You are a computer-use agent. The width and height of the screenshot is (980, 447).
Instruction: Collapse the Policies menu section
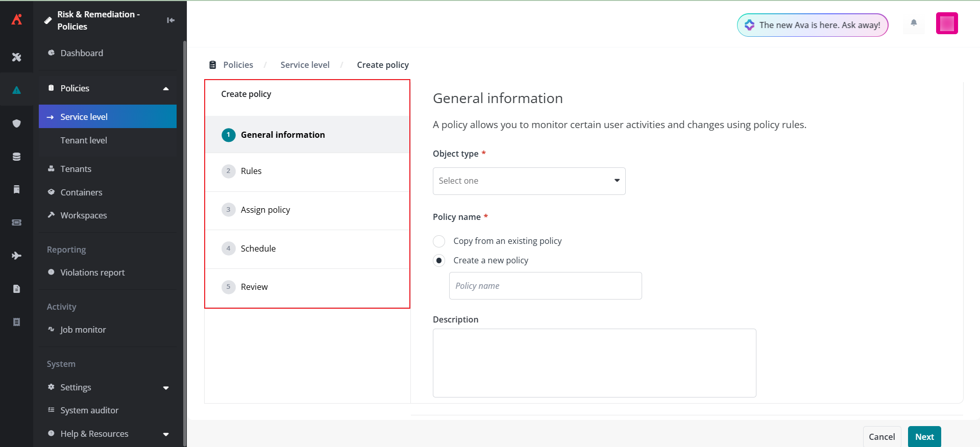click(166, 89)
